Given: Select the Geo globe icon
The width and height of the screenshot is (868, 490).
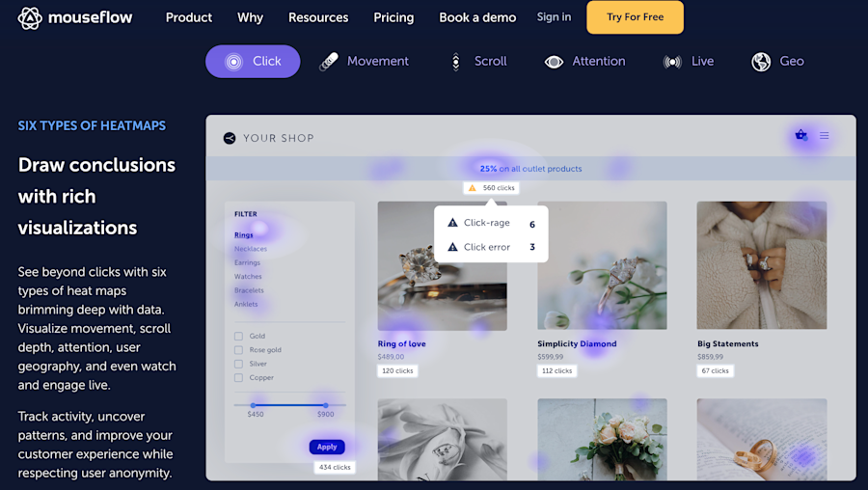Looking at the screenshot, I should 761,62.
